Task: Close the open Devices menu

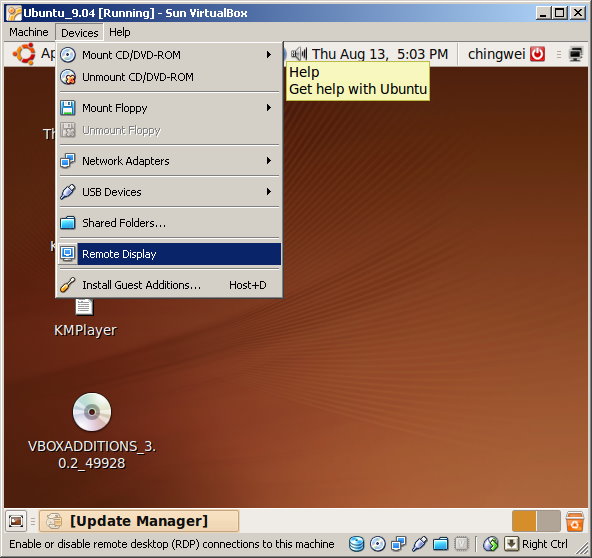Action: pyautogui.click(x=80, y=33)
